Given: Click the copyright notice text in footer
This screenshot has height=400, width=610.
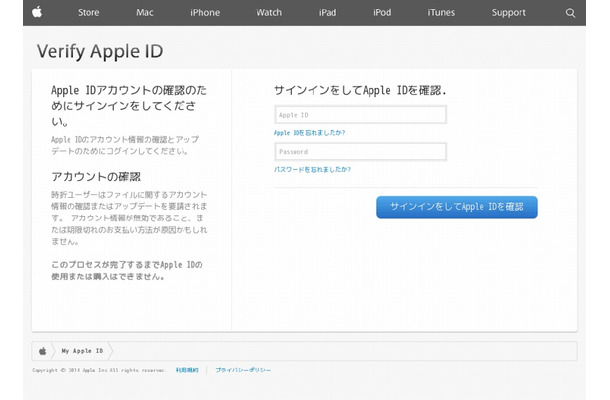Looking at the screenshot, I should tap(99, 370).
